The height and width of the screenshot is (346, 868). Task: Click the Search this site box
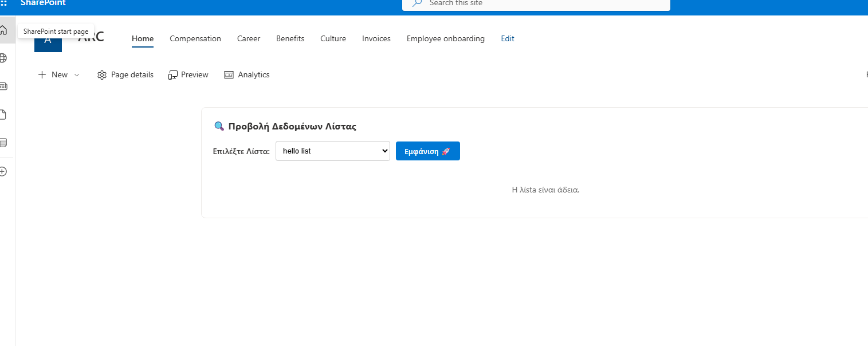pyautogui.click(x=536, y=3)
